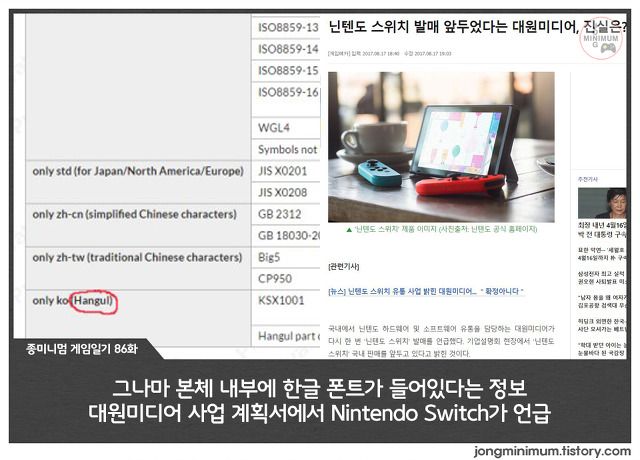
Task: Open related news link '닌텐도 스위치 유통 사업 밝힌 대원미디어'
Action: click(x=426, y=291)
